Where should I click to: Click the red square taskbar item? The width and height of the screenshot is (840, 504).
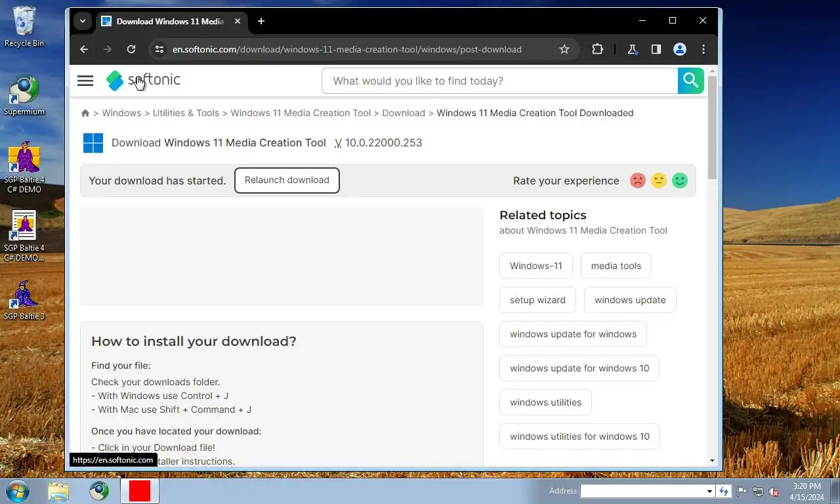[x=140, y=491]
